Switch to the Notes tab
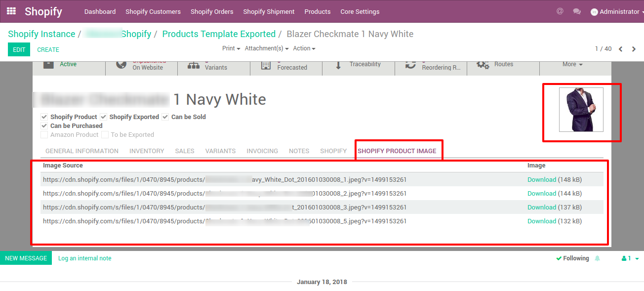The height and width of the screenshot is (291, 644). point(299,151)
